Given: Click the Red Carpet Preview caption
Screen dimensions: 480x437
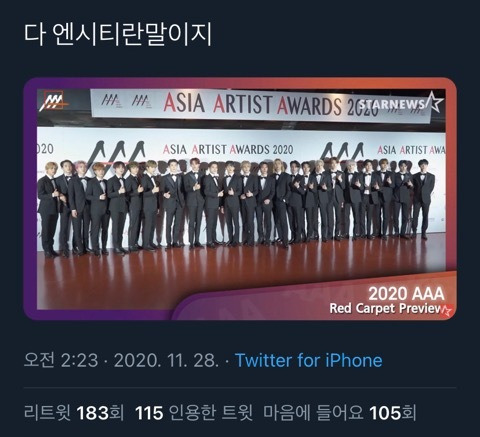Looking at the screenshot, I should click(x=385, y=309).
